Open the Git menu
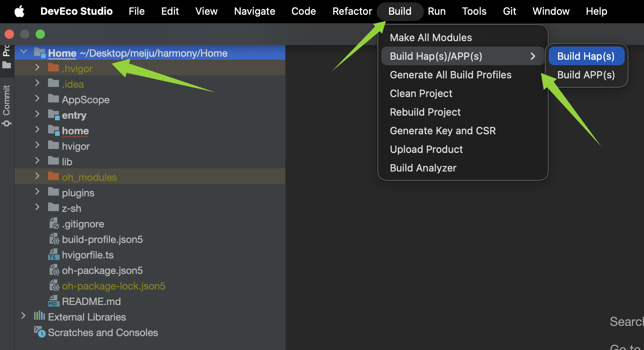The image size is (644, 350). tap(510, 11)
